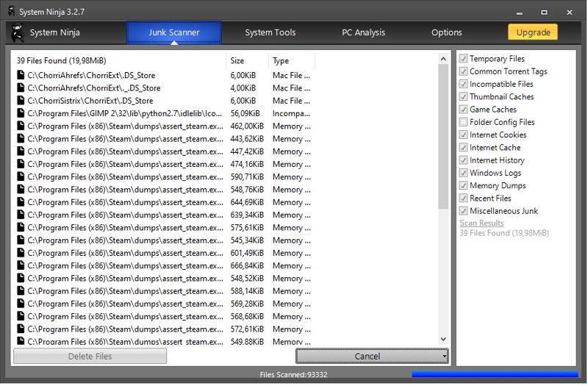Uncheck the Temporary Files checkbox
This screenshot has width=588, height=386.
(x=464, y=59)
